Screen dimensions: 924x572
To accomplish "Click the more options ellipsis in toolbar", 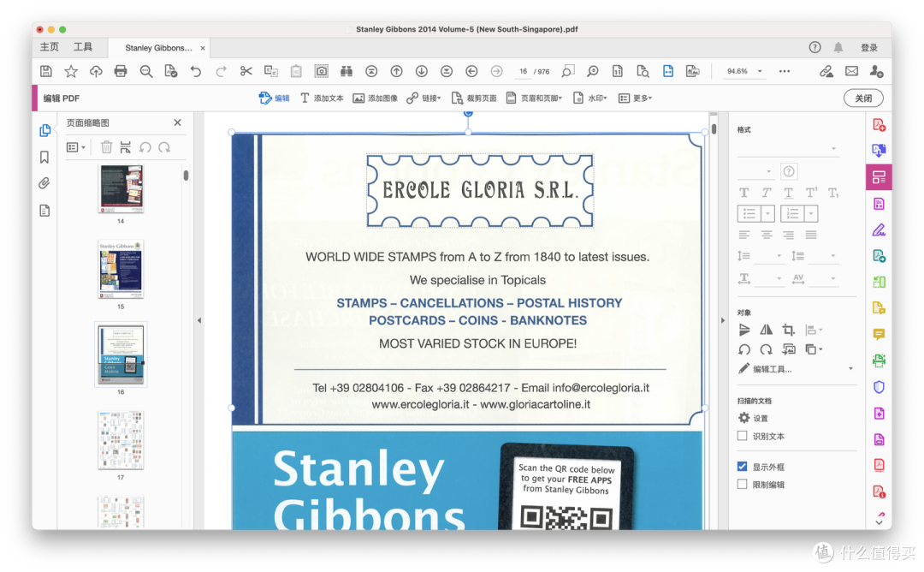I will pyautogui.click(x=785, y=71).
